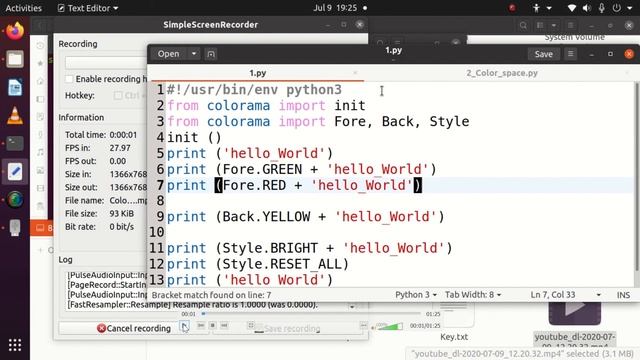Viewport: 640px width, 360px height.
Task: Toggle the Ctrl hotkey checkbox
Action: [x=118, y=96]
